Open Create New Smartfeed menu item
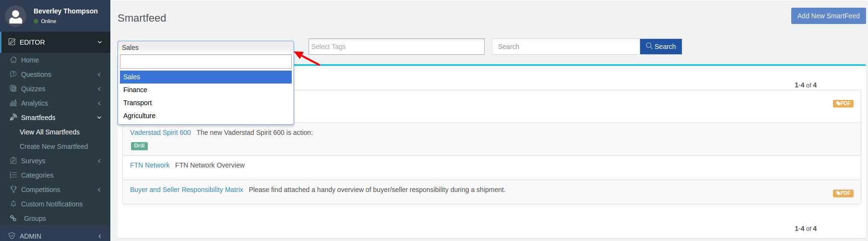868x241 pixels. tap(54, 146)
